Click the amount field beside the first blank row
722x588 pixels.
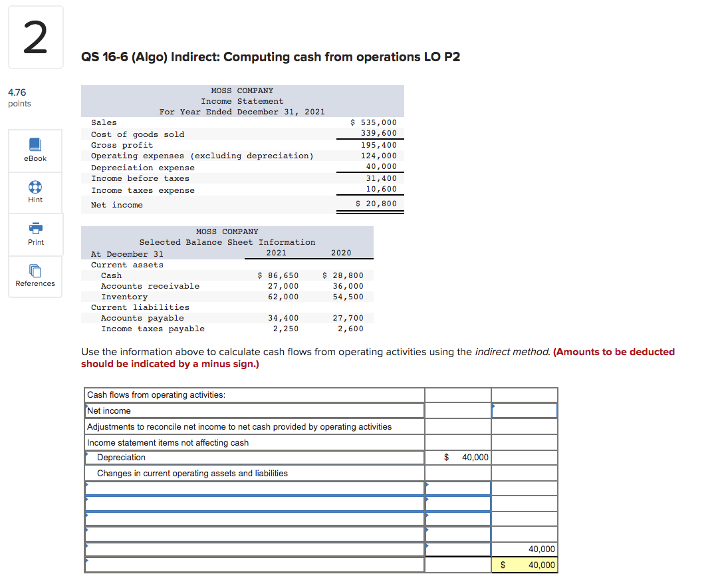coord(459,488)
